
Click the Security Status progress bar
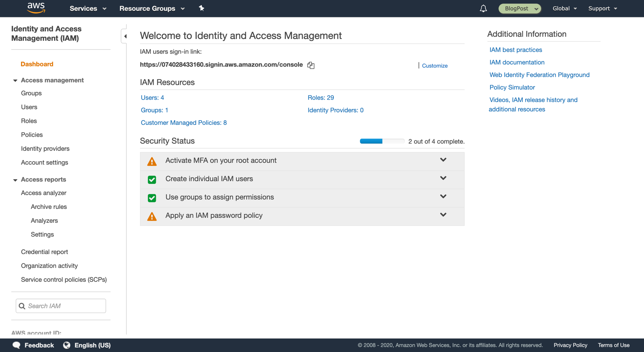(382, 141)
